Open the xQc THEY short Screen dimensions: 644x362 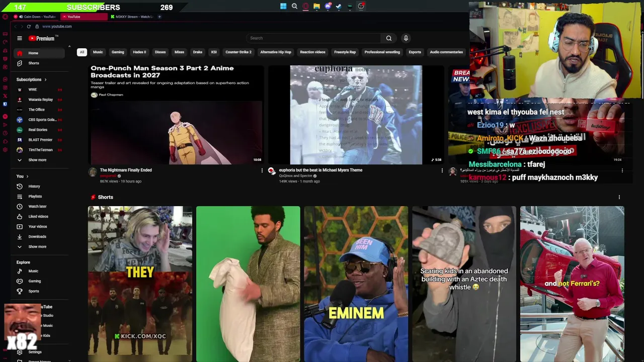(x=140, y=284)
